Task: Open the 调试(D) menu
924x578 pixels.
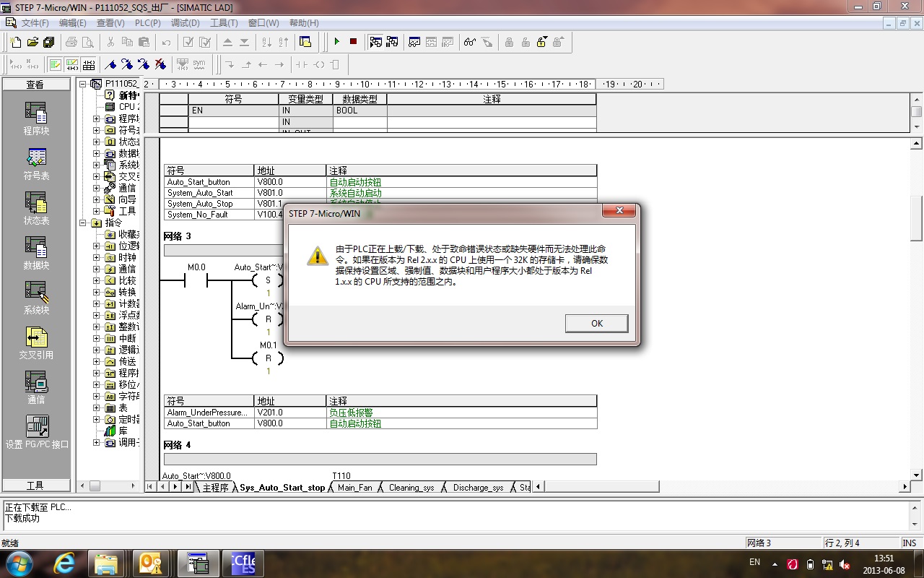Action: 186,23
